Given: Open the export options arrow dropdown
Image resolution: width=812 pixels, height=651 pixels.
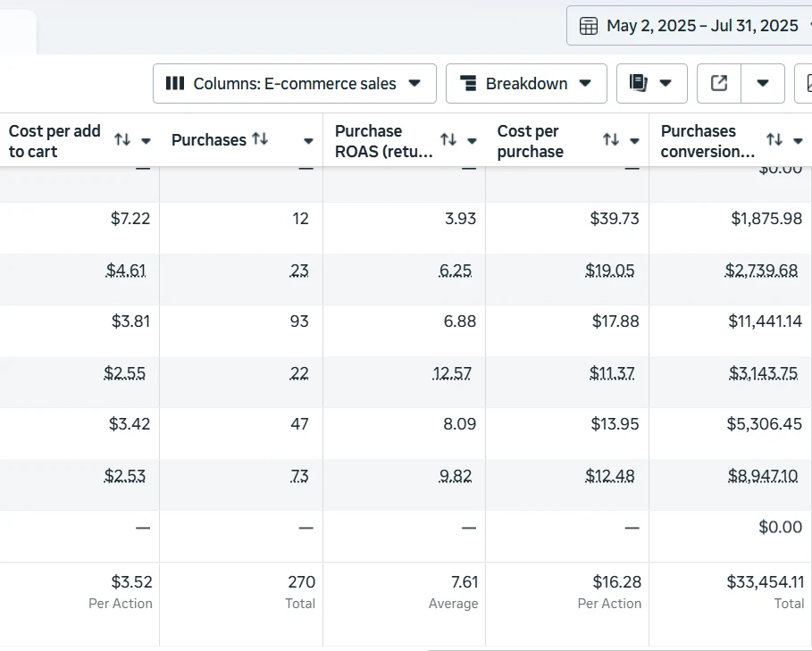Looking at the screenshot, I should coord(763,83).
